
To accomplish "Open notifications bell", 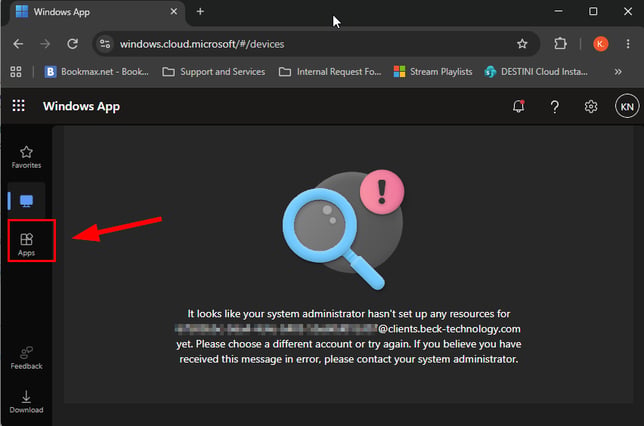I will point(518,106).
